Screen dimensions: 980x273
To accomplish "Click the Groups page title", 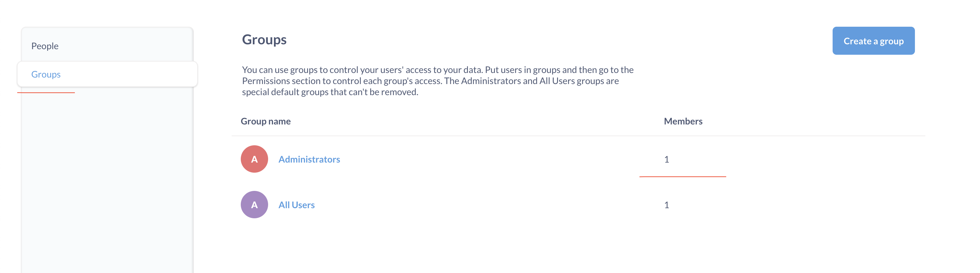I will click(x=265, y=40).
